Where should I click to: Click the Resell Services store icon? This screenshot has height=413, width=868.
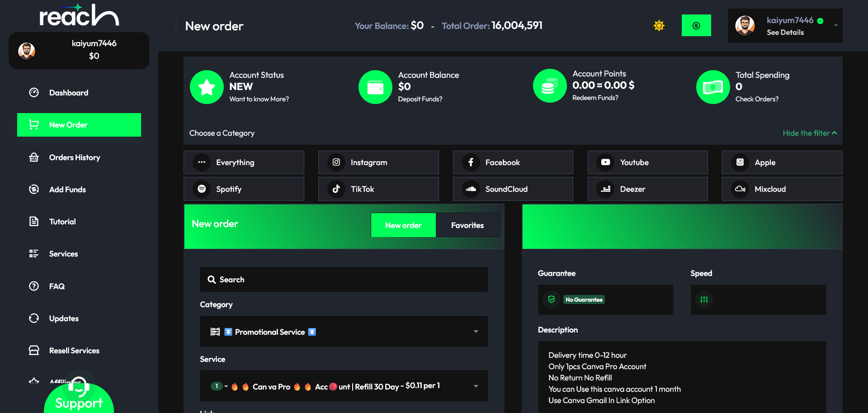34,351
